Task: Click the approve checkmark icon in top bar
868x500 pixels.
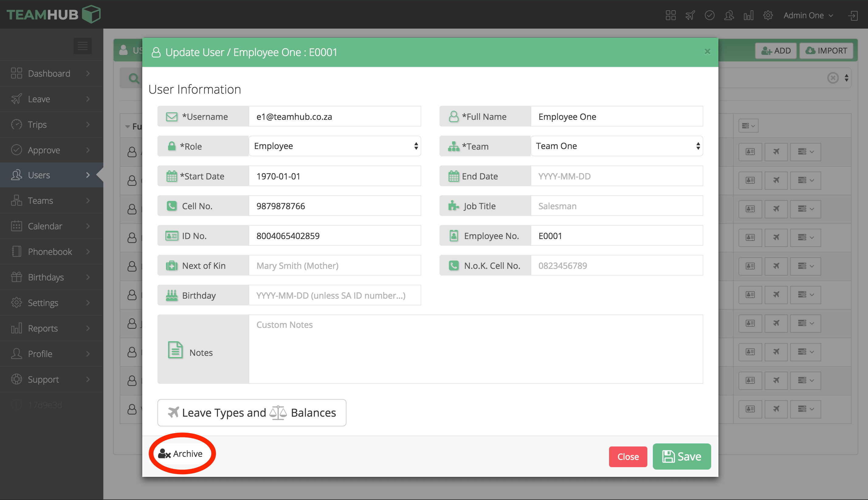Action: point(709,16)
